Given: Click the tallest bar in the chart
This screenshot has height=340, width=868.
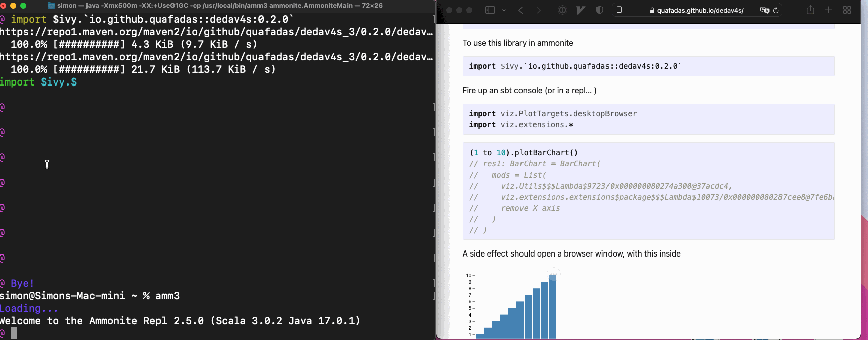Looking at the screenshot, I should [x=552, y=307].
